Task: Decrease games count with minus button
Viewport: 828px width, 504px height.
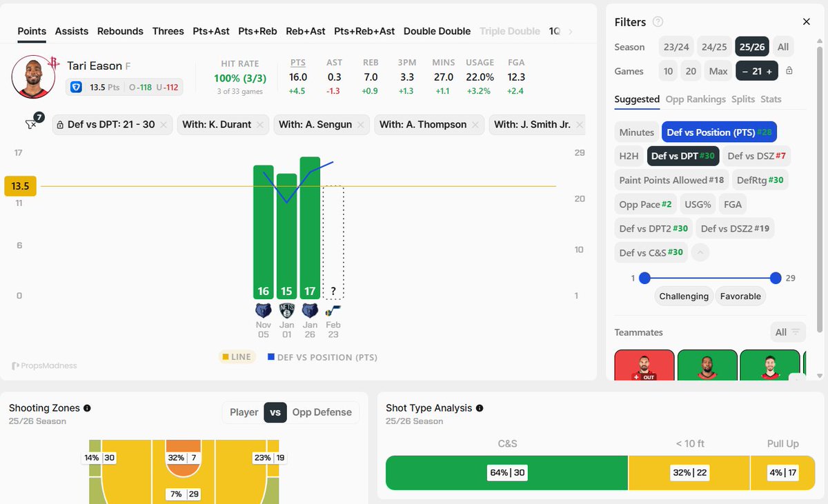Action: point(745,71)
